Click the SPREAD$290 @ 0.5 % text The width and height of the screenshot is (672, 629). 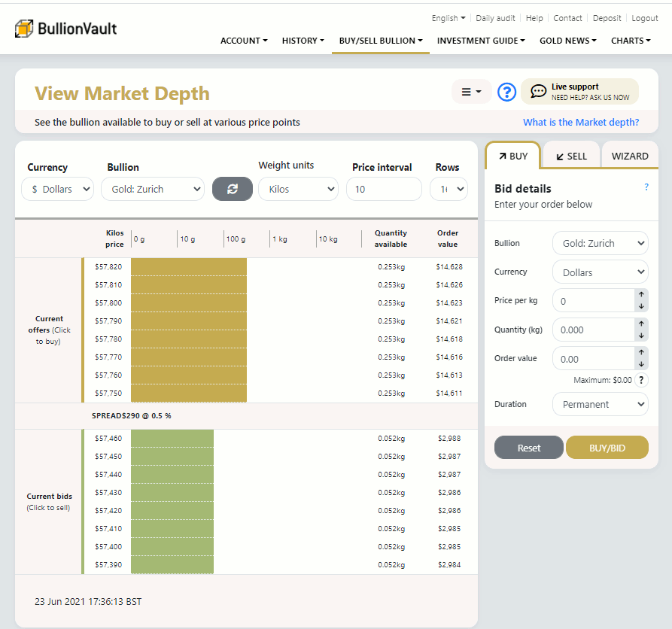point(131,415)
